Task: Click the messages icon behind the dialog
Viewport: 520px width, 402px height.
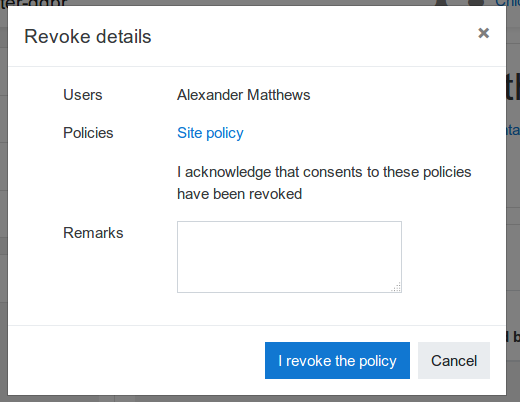Action: [476, 3]
